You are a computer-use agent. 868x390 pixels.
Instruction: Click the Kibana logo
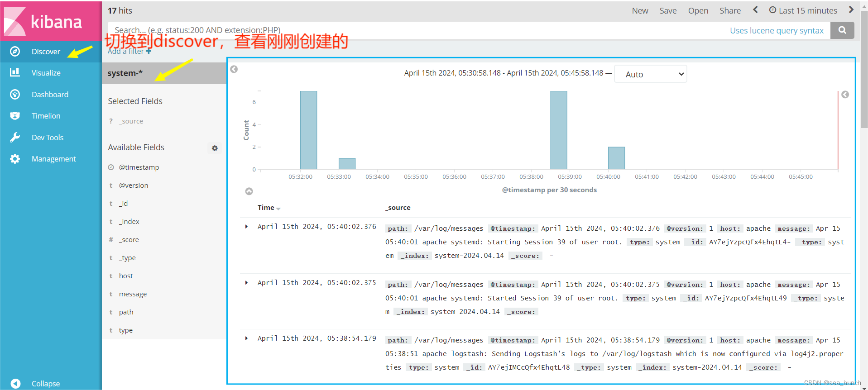pyautogui.click(x=51, y=21)
